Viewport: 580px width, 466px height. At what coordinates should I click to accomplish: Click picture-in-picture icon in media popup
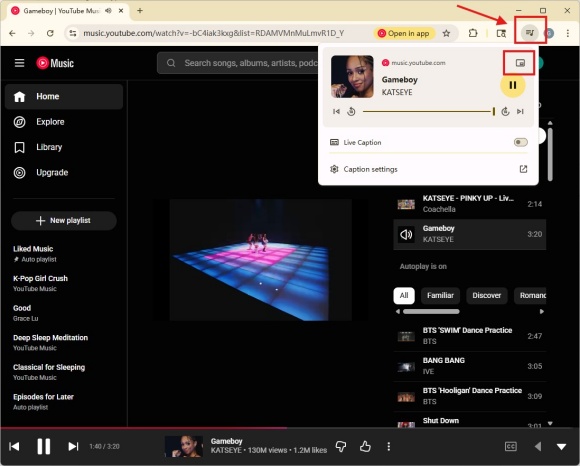520,63
